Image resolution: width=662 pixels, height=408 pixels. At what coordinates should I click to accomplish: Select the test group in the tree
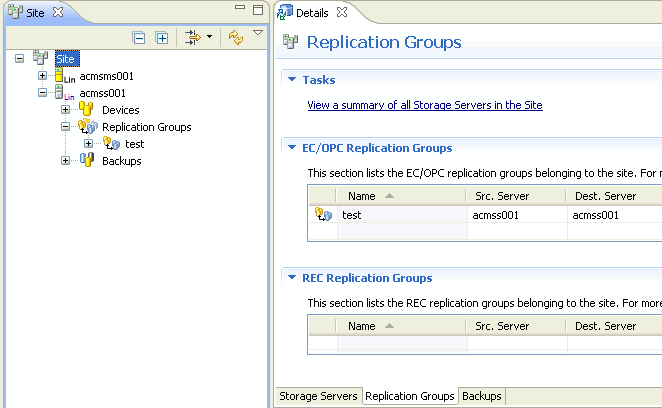point(135,144)
